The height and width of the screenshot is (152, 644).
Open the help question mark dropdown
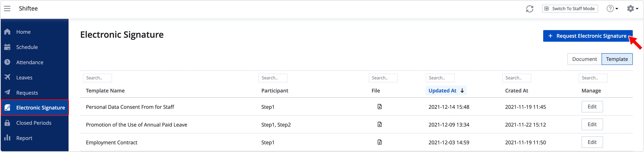(x=612, y=9)
